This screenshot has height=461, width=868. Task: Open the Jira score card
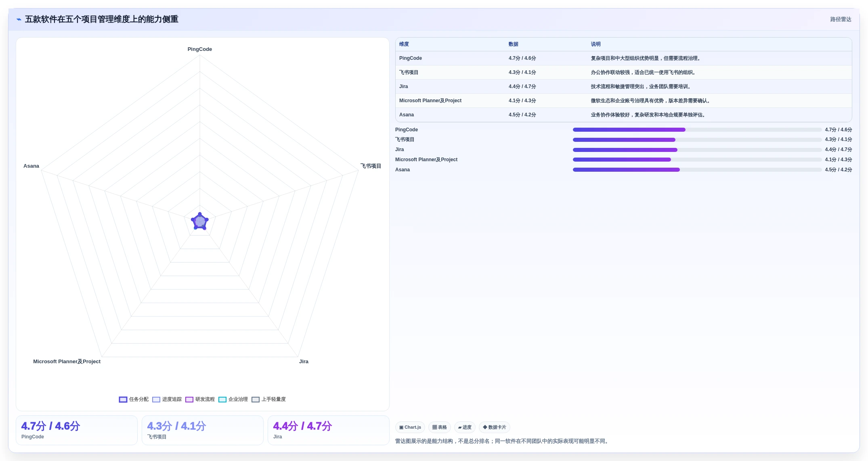(329, 430)
